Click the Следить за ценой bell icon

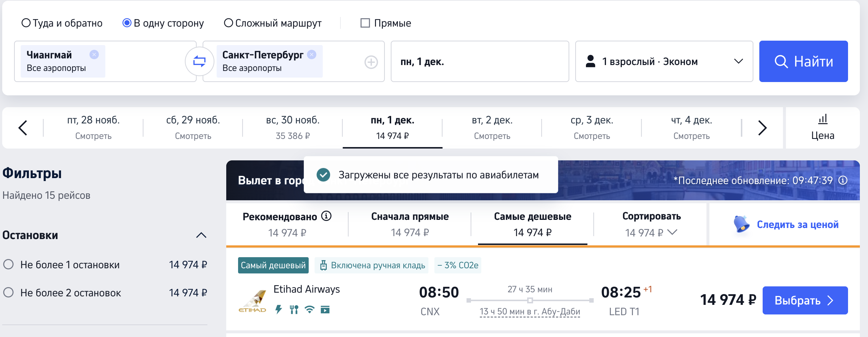pos(741,224)
